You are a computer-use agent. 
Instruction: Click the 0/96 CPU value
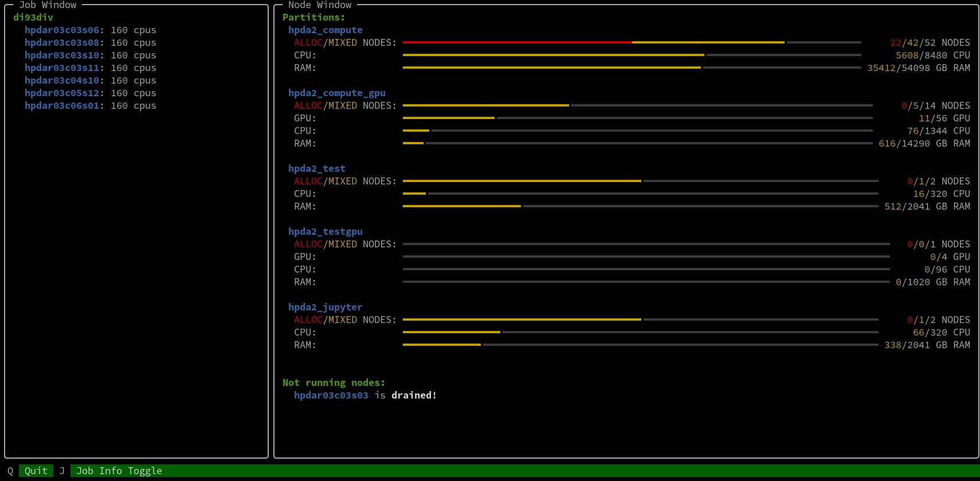point(947,269)
